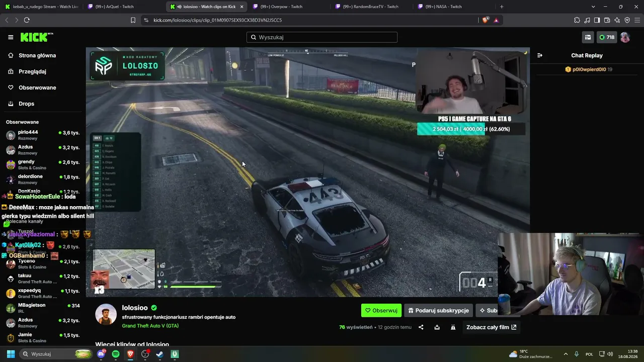Toggle the browser sidebar panel
The height and width of the screenshot is (362, 644).
coord(597,20)
